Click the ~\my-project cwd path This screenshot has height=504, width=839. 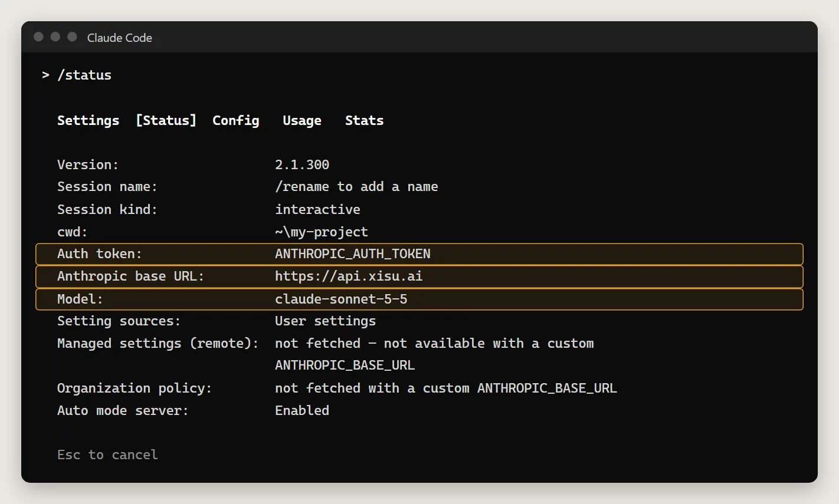(x=322, y=232)
